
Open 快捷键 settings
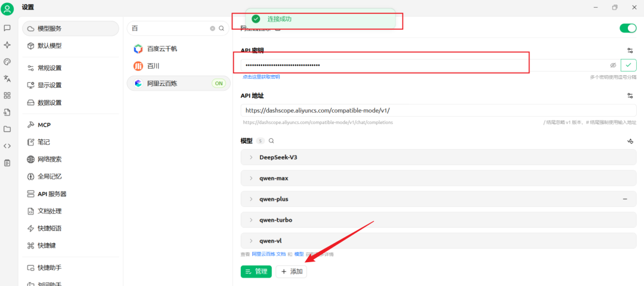pos(70,245)
